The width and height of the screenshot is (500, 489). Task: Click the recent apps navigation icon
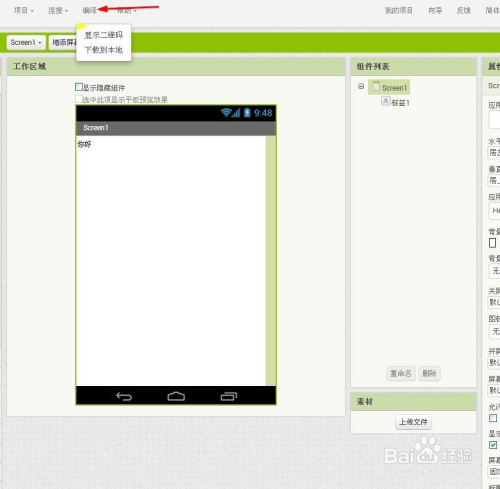229,396
